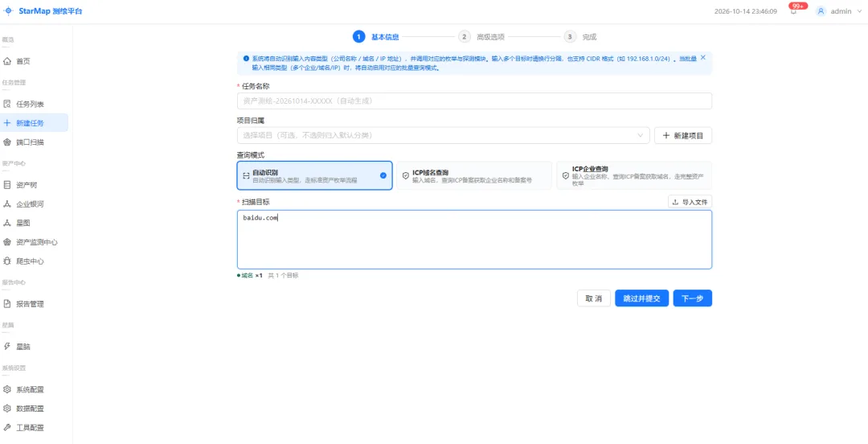Click the StarMap logo icon
The height and width of the screenshot is (444, 868).
click(x=8, y=11)
